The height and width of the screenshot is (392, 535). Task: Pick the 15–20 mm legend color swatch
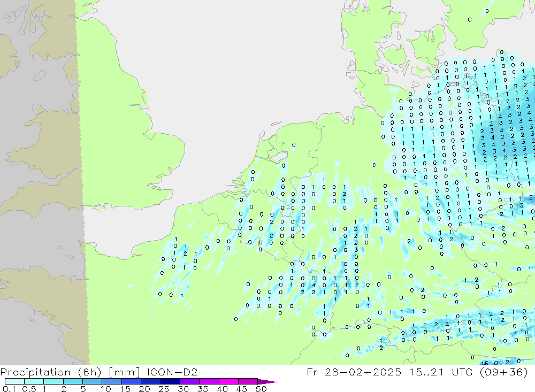click(132, 381)
